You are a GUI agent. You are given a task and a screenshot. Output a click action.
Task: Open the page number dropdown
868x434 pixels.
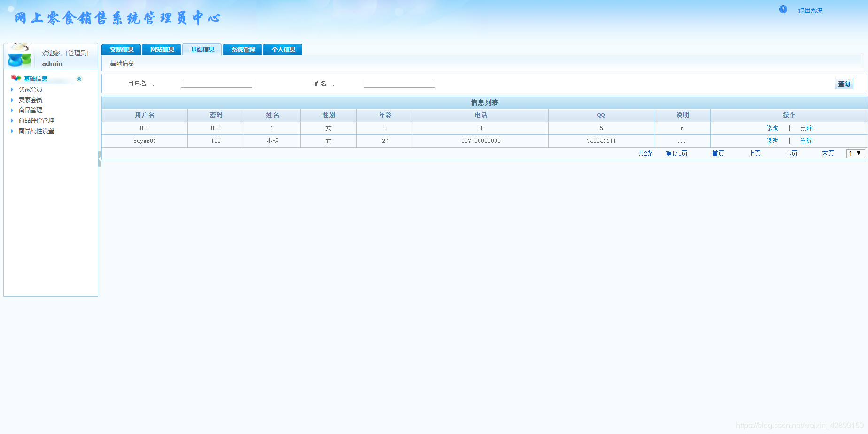click(855, 153)
